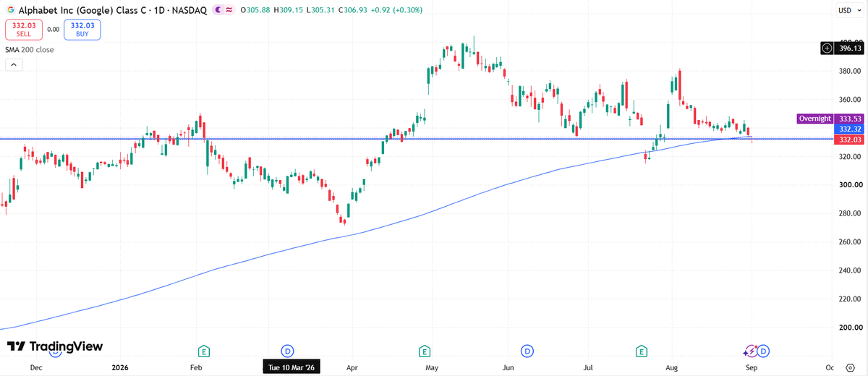Click the overnight session moon icon
Screen dimensions: 868x376
click(218, 10)
